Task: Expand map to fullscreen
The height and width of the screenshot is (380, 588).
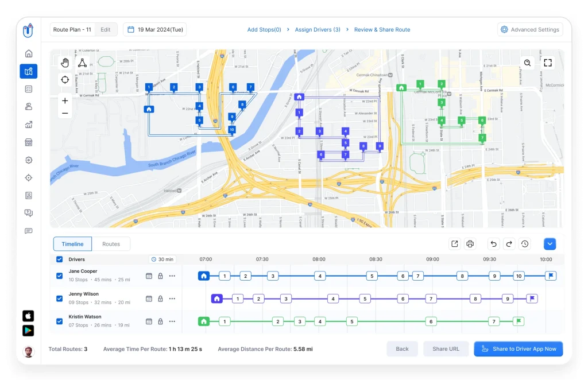Action: 547,63
